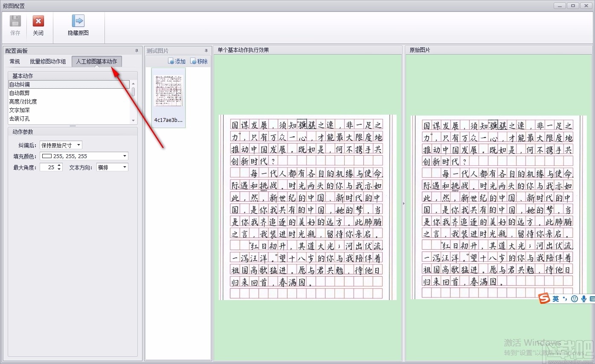Click the white fill color swatch

(46, 156)
